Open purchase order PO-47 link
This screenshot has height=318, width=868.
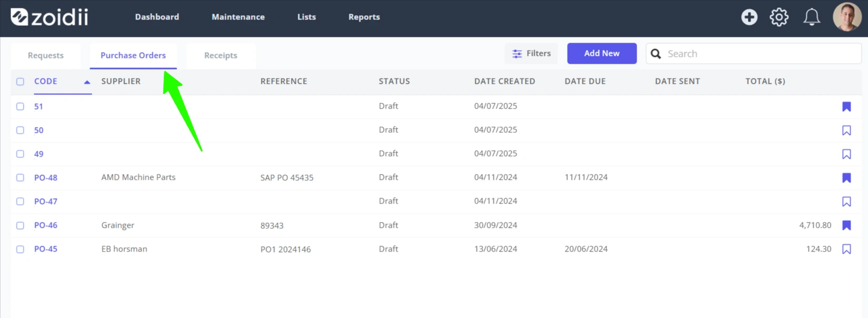tap(46, 201)
